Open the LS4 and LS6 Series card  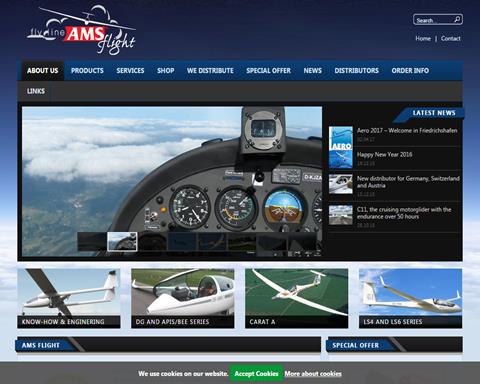(x=411, y=299)
